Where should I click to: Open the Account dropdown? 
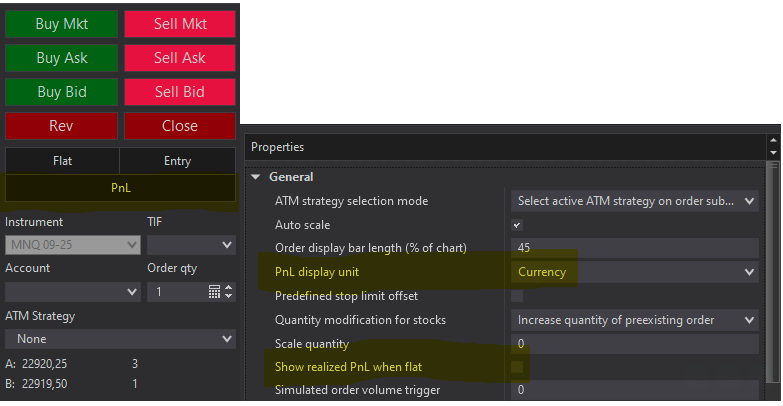[72, 292]
